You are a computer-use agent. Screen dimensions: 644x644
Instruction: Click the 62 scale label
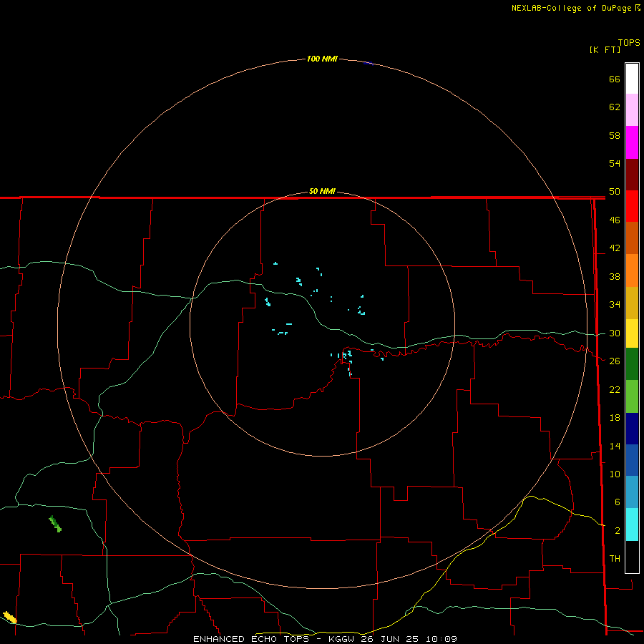(x=615, y=107)
